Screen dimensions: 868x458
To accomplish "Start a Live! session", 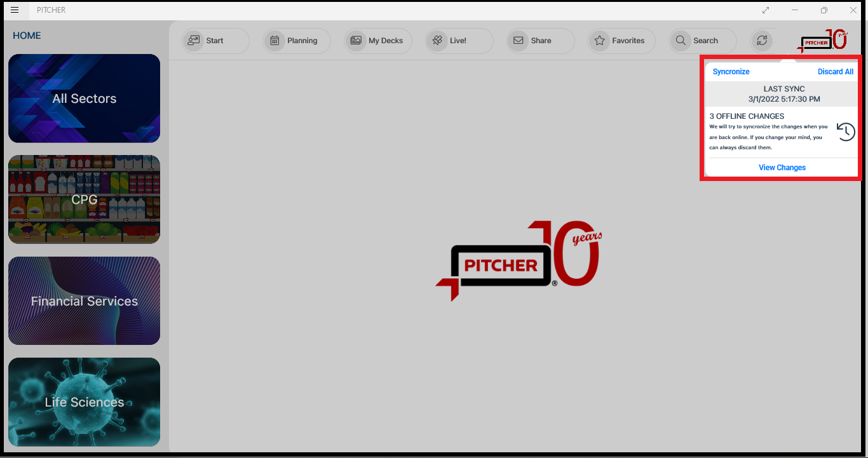I will click(437, 40).
